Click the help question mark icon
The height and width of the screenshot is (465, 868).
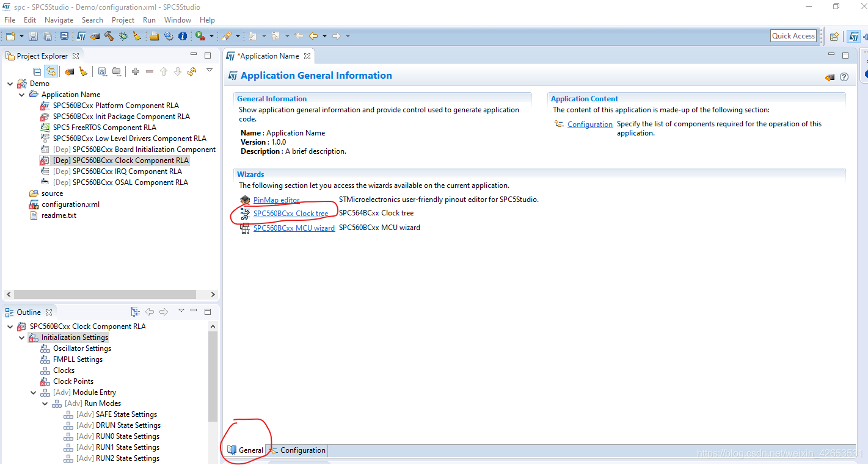[844, 77]
